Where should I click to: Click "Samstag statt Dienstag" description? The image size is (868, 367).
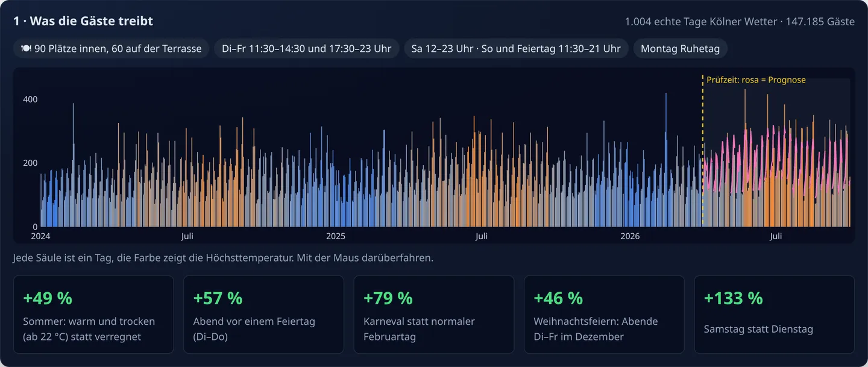click(x=758, y=329)
